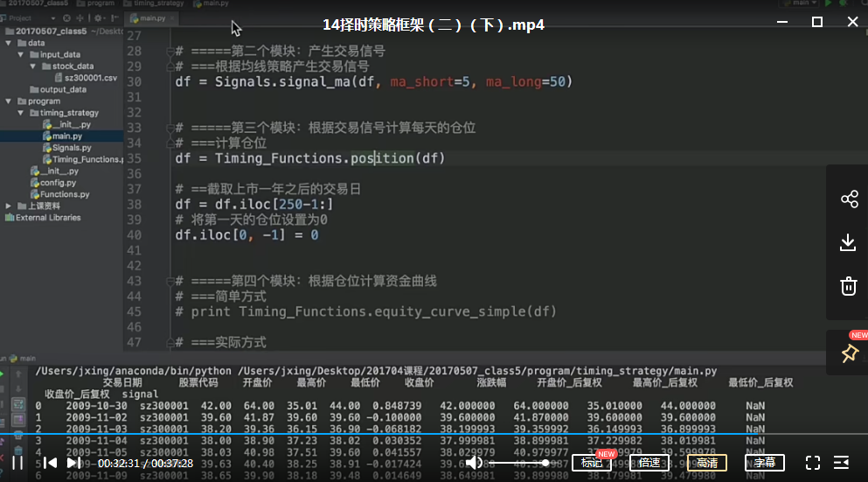The width and height of the screenshot is (868, 482).
Task: Skip to the next video
Action: click(x=73, y=463)
